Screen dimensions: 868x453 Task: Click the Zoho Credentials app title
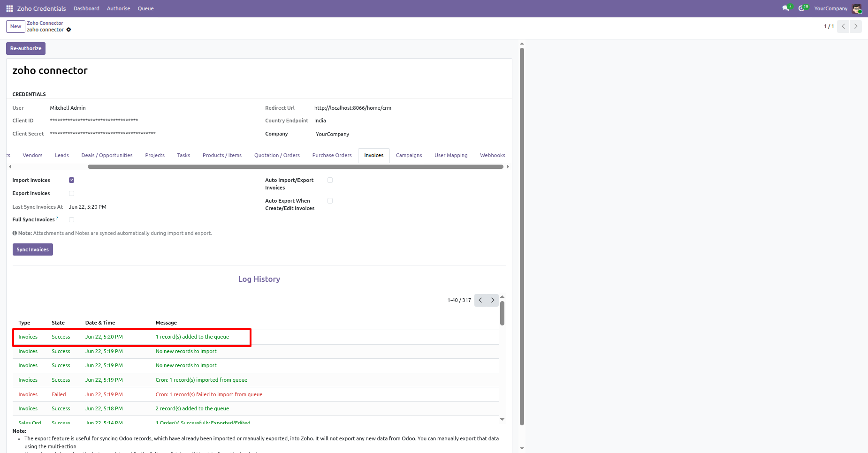click(x=41, y=8)
